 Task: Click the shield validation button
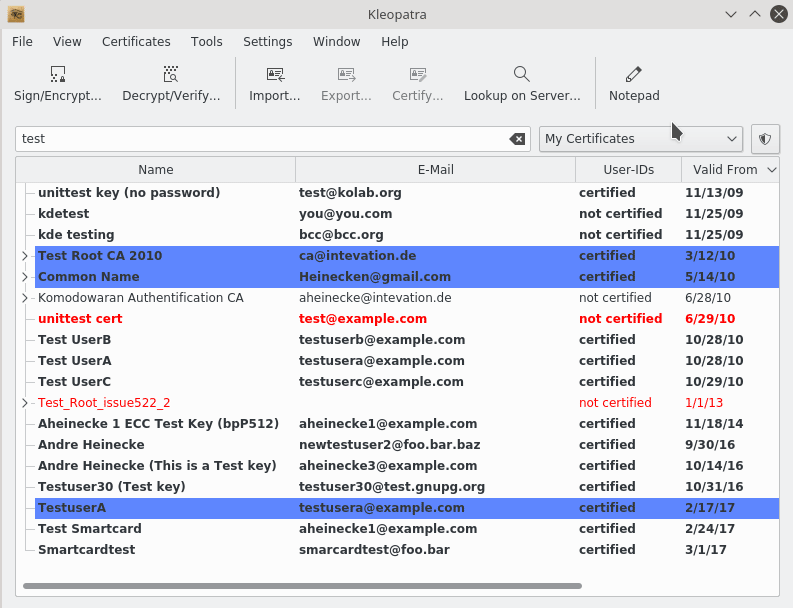tap(765, 139)
